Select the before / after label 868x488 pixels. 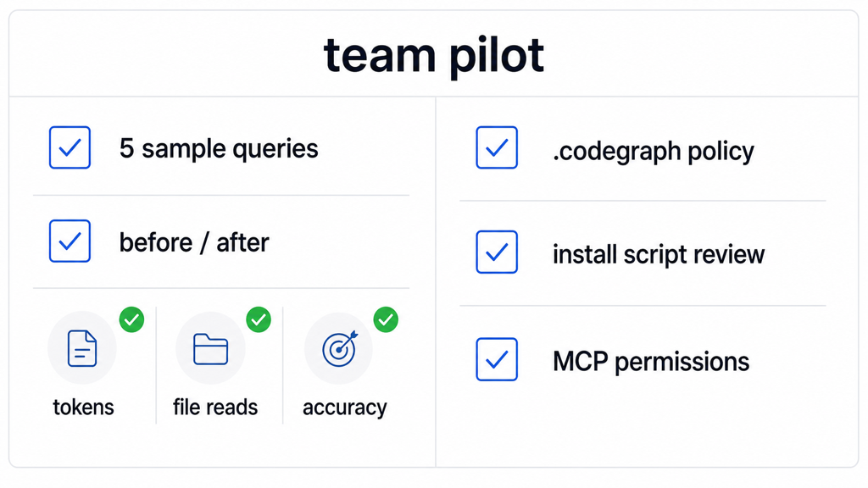click(194, 242)
